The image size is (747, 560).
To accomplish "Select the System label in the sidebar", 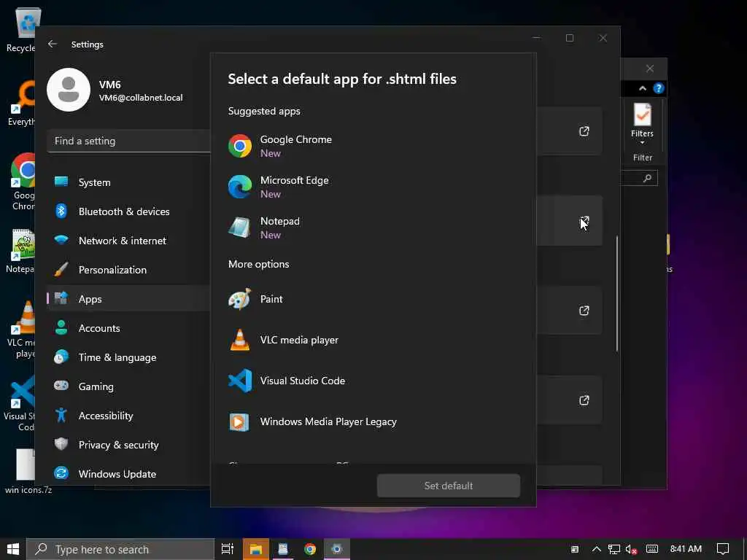I will [94, 182].
